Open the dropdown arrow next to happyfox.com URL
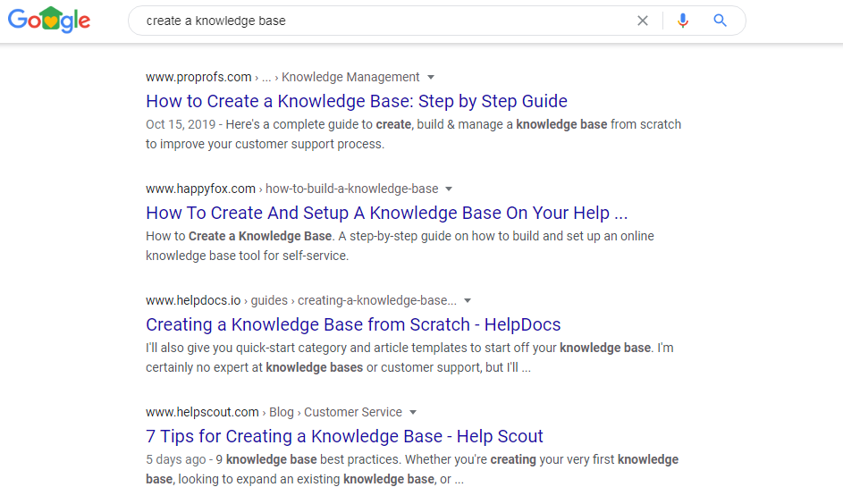843x504 pixels. tap(449, 189)
